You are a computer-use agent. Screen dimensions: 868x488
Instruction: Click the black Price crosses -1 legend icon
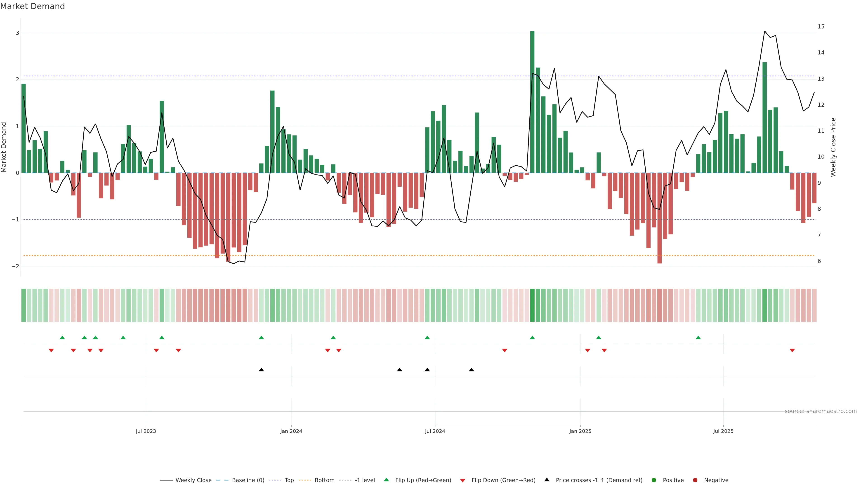(547, 480)
